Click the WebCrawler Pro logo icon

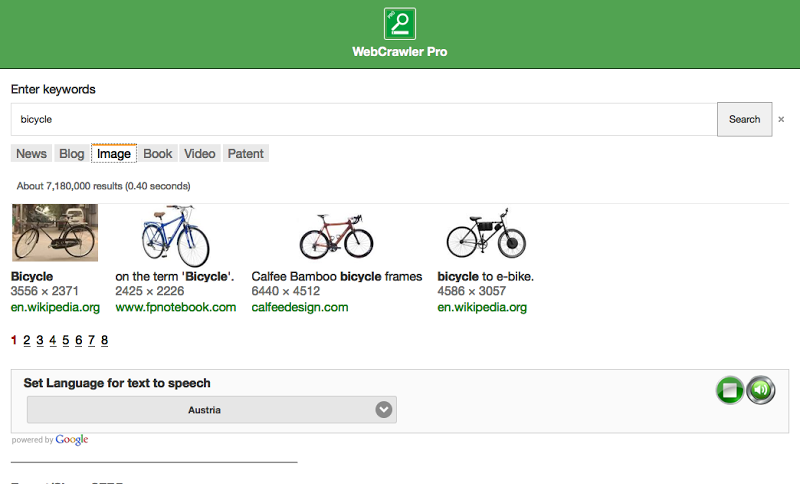click(x=400, y=24)
